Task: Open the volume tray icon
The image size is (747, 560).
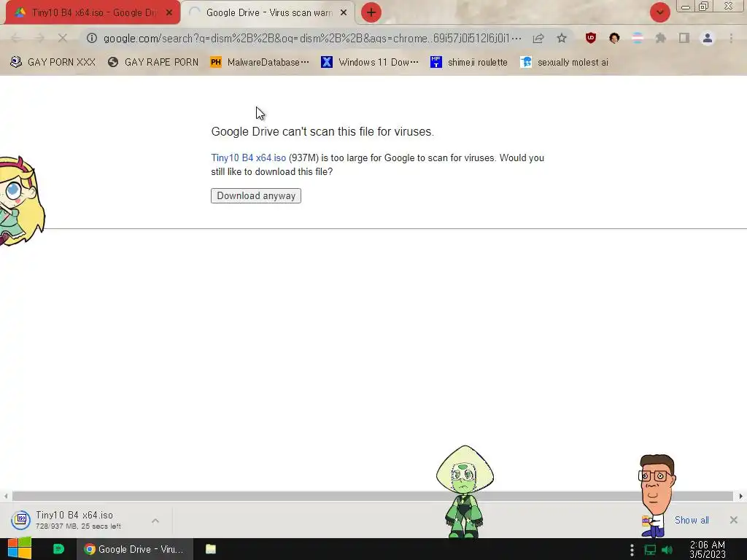Action: point(667,550)
